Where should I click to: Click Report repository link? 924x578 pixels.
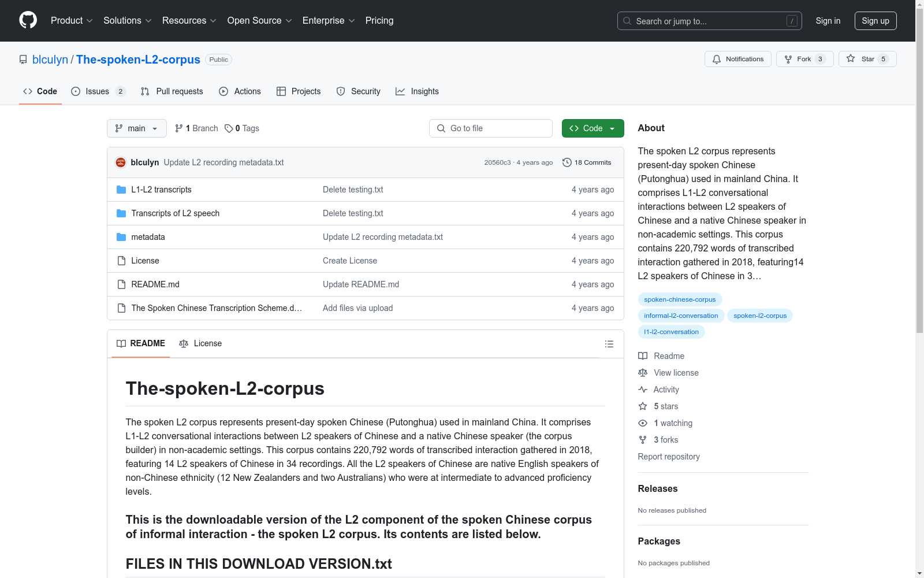click(x=669, y=457)
